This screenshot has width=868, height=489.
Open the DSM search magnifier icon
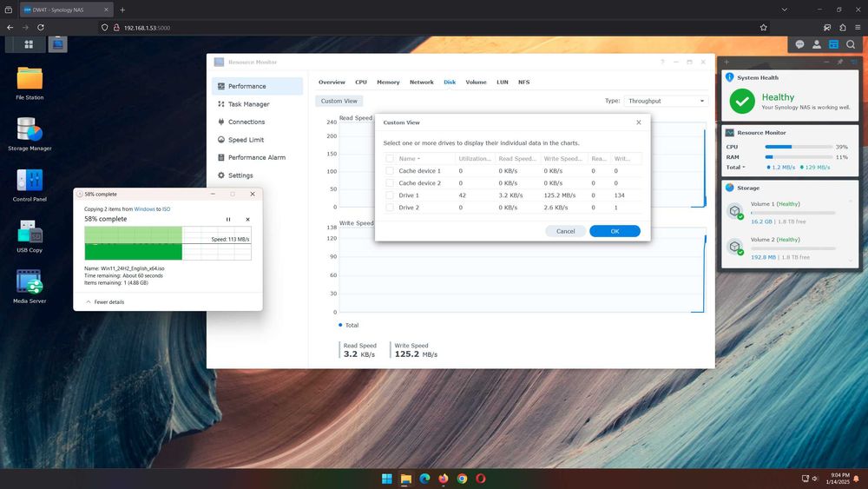(x=851, y=44)
